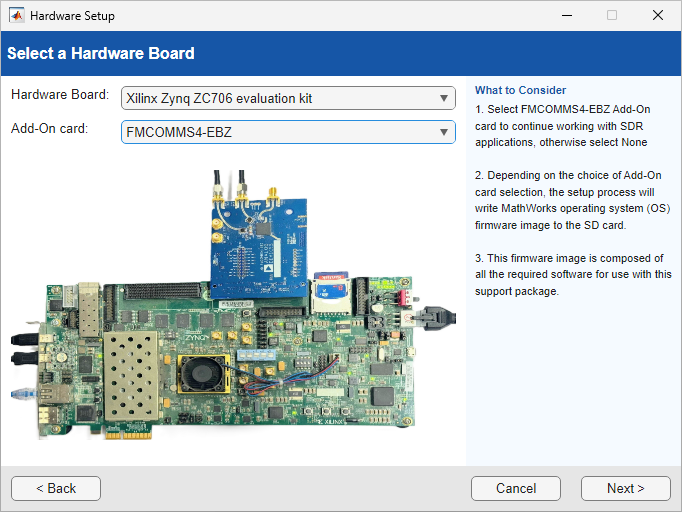Click the "What to Consider" heading
This screenshot has width=682, height=512.
(520, 90)
